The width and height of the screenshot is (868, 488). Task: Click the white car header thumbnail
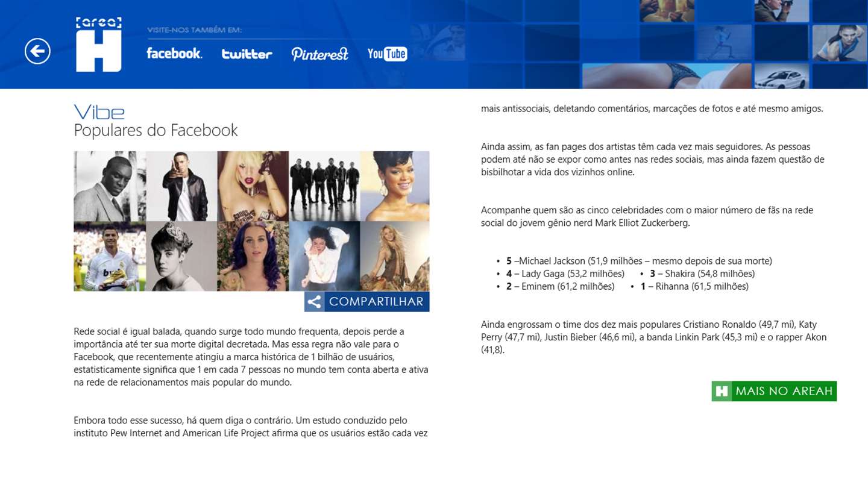[x=781, y=76]
